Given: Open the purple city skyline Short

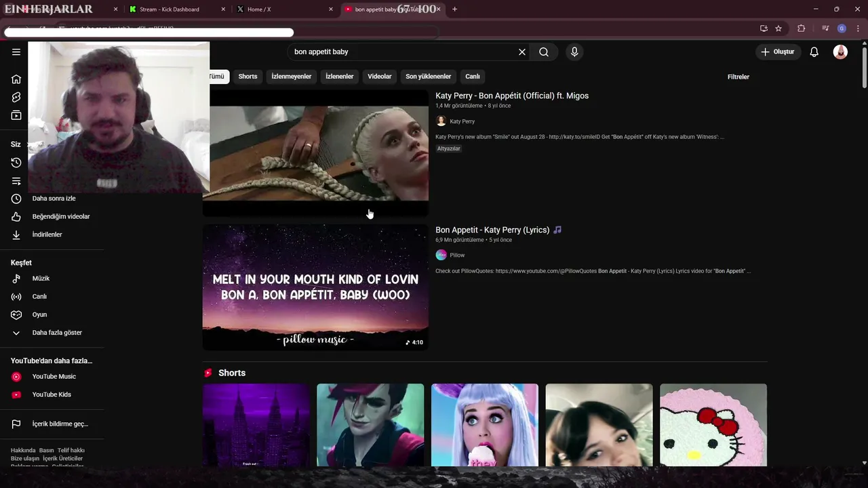Looking at the screenshot, I should [x=256, y=425].
